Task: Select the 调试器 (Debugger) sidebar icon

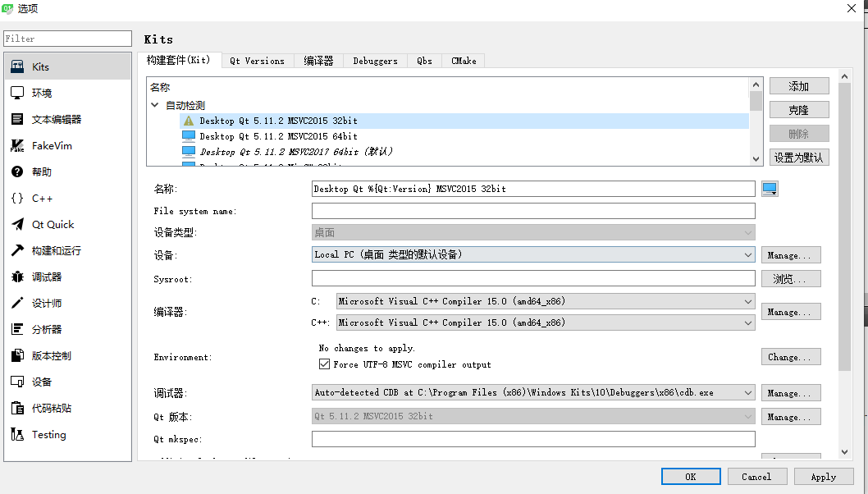Action: point(18,277)
